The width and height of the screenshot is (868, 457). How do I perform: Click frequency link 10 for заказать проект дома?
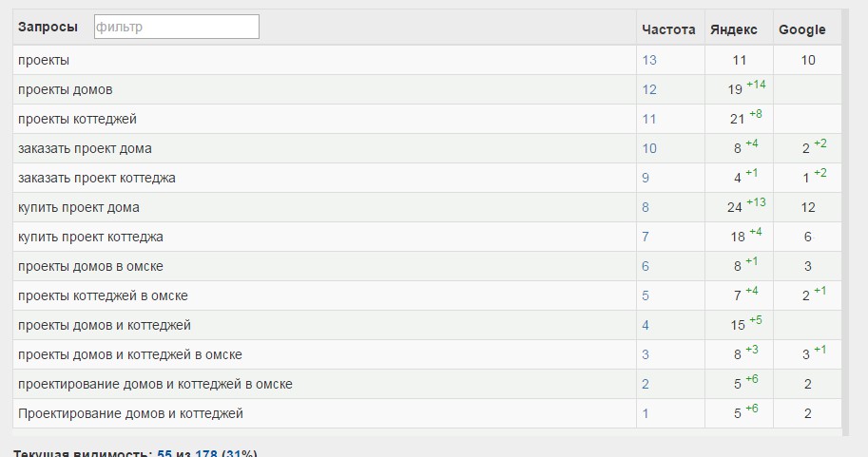click(649, 148)
